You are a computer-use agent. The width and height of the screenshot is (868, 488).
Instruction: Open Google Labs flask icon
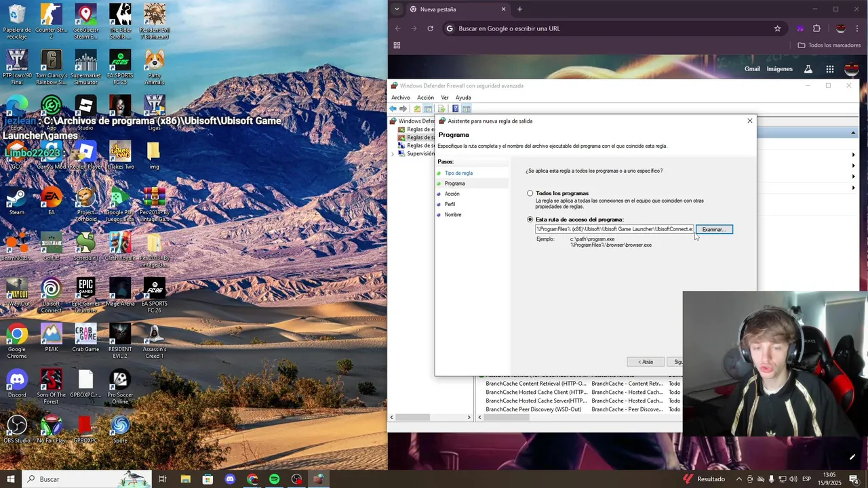[808, 69]
